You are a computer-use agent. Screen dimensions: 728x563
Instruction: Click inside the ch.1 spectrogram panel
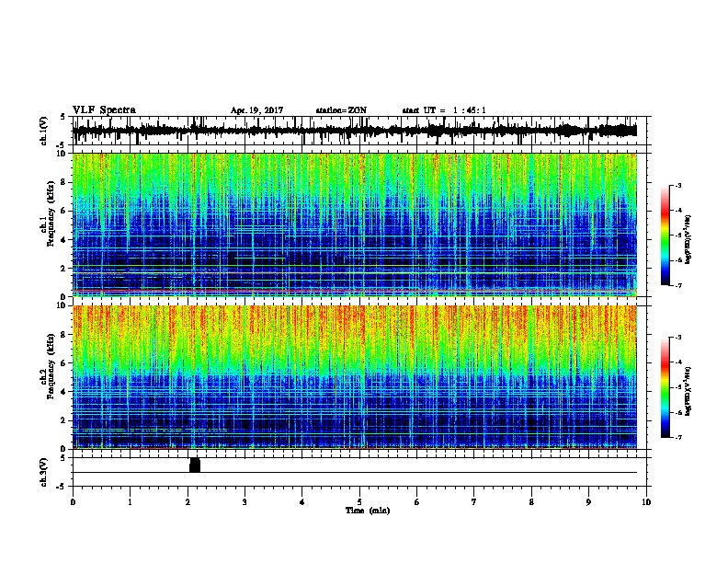tap(354, 224)
